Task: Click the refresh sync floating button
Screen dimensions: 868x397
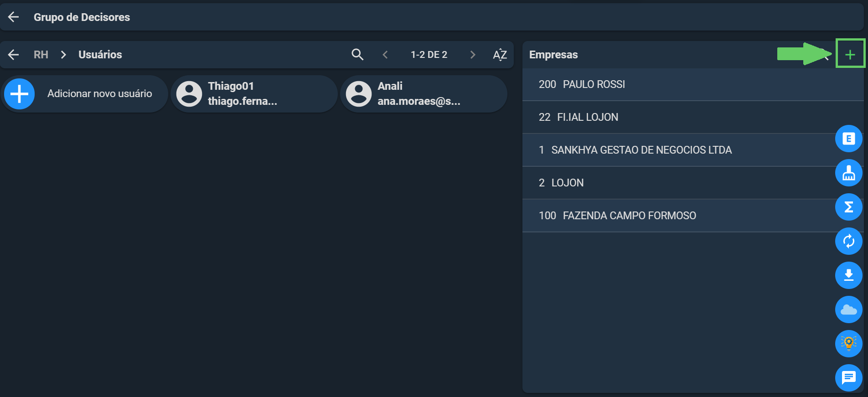Action: click(849, 241)
